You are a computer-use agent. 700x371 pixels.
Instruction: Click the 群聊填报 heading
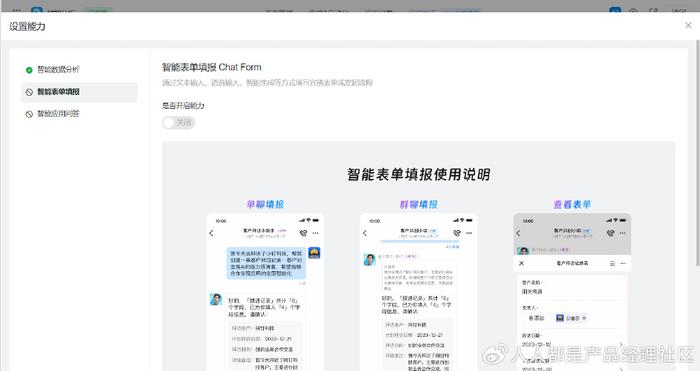[x=419, y=204]
